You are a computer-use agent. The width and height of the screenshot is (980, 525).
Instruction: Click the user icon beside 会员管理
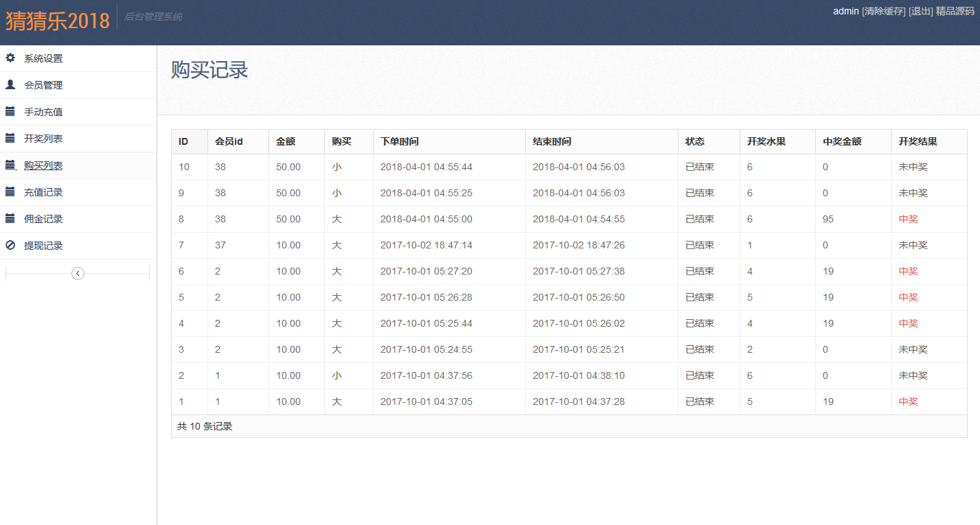tap(10, 85)
